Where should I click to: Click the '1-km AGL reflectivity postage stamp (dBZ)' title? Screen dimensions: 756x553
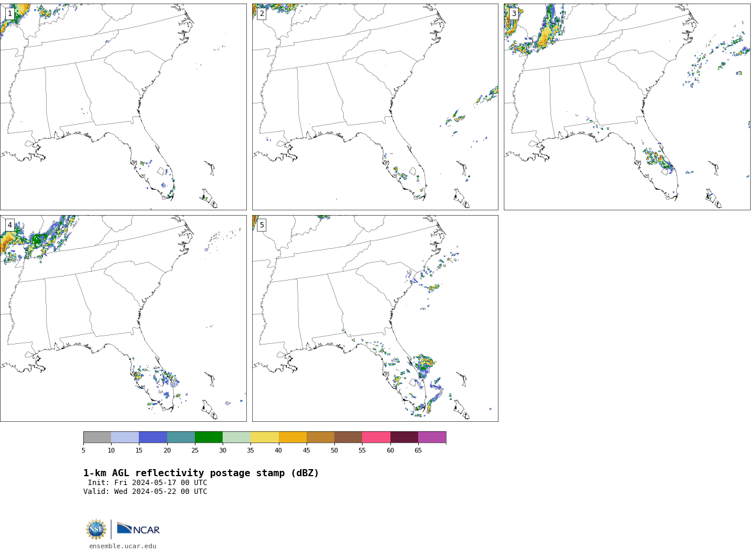201,473
